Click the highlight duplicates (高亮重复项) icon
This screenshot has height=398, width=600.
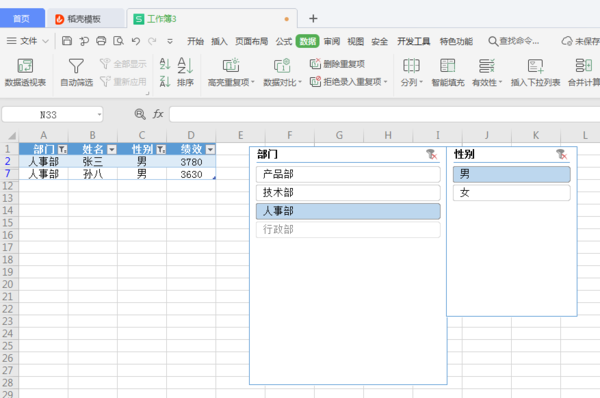231,65
